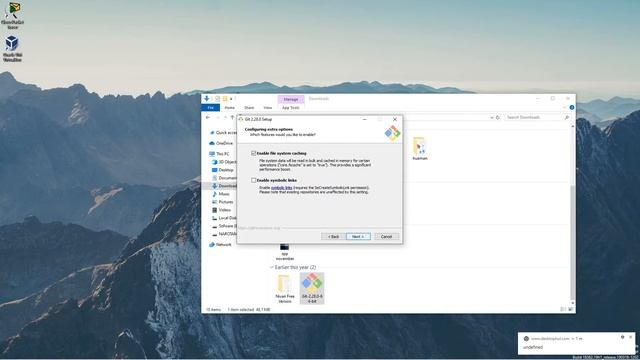Go back with the Back button

[333, 237]
